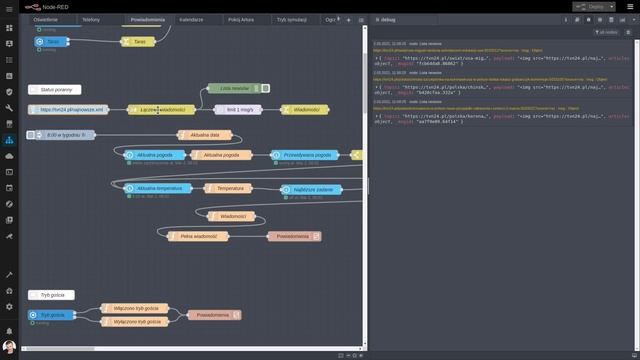Open the terminal icon in sidebar
This screenshot has height=360, width=640.
point(9,172)
